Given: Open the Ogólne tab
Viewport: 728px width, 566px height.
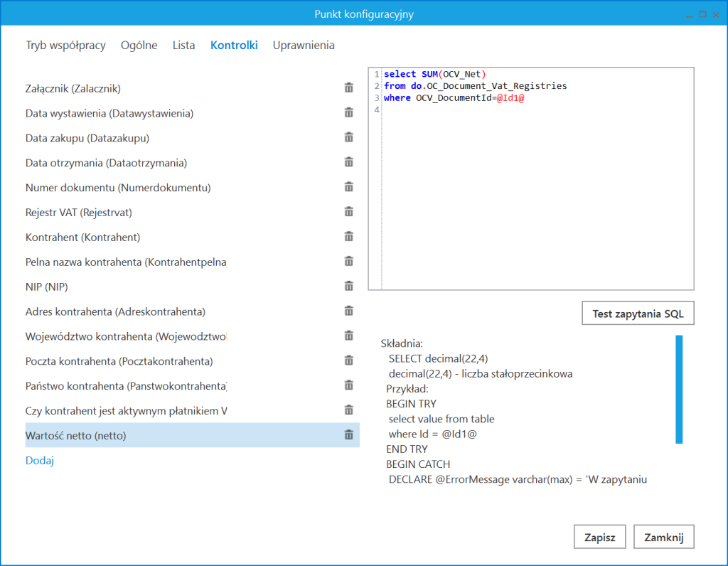Looking at the screenshot, I should (x=139, y=45).
